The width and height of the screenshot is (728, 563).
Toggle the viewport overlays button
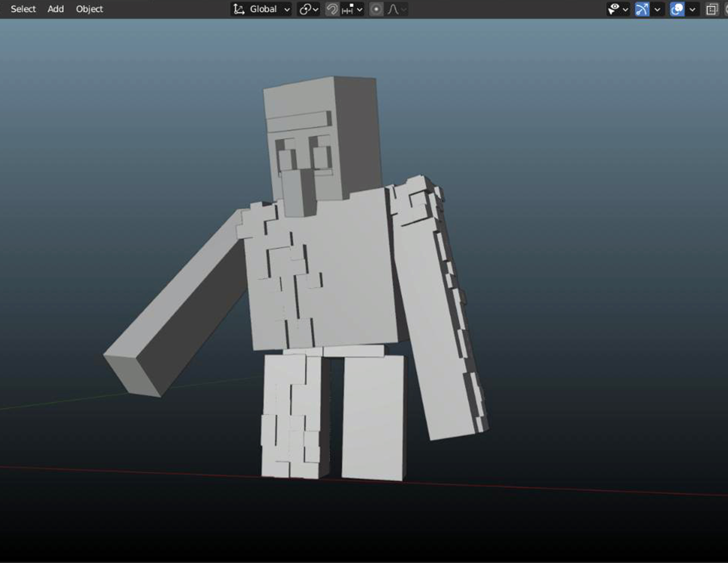click(x=677, y=9)
